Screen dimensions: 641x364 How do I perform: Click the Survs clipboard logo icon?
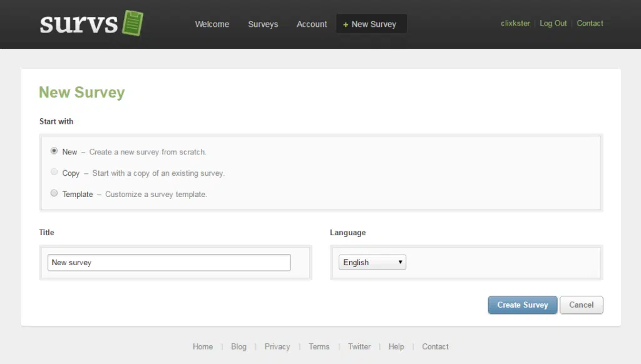132,23
